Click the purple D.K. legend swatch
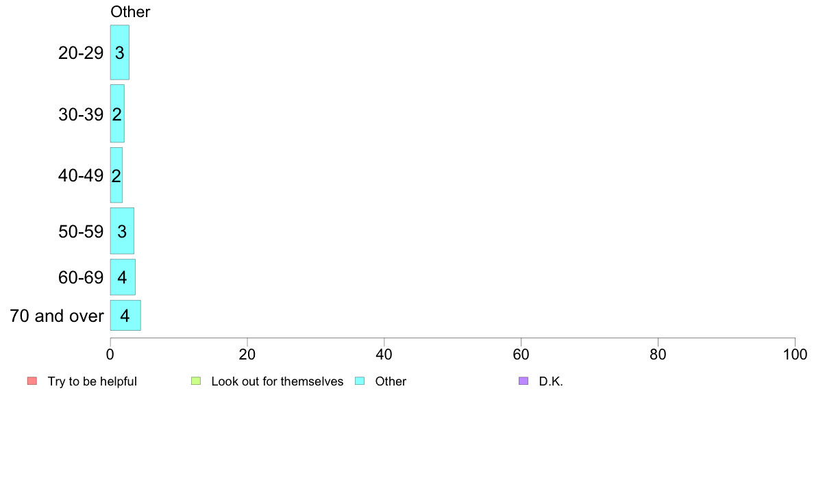The width and height of the screenshot is (814, 504). 523,381
